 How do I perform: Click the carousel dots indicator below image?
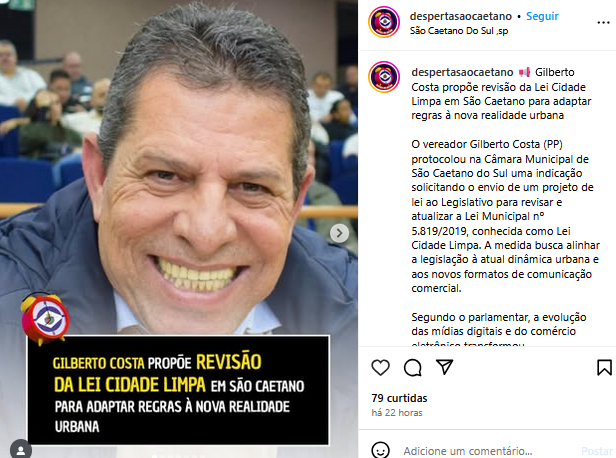tap(179, 456)
